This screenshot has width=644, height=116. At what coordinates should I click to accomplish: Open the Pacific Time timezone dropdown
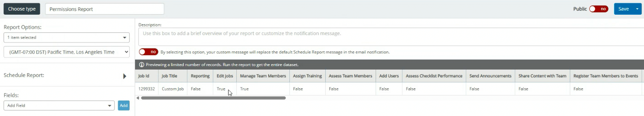pos(66,52)
